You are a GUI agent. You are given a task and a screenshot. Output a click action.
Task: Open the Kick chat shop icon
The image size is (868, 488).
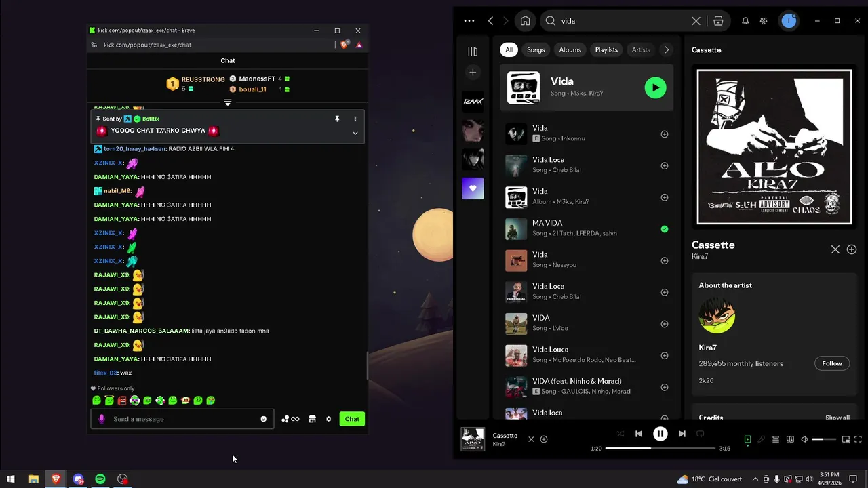pyautogui.click(x=312, y=419)
